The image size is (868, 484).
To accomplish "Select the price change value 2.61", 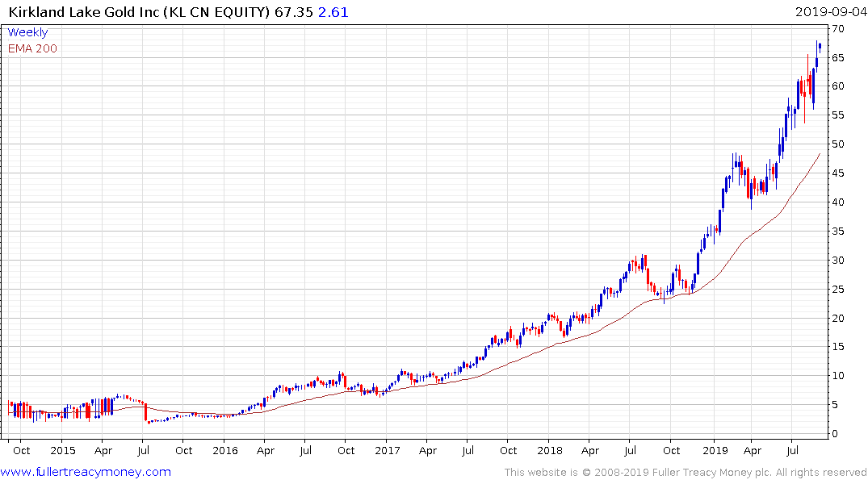I will 333,11.
